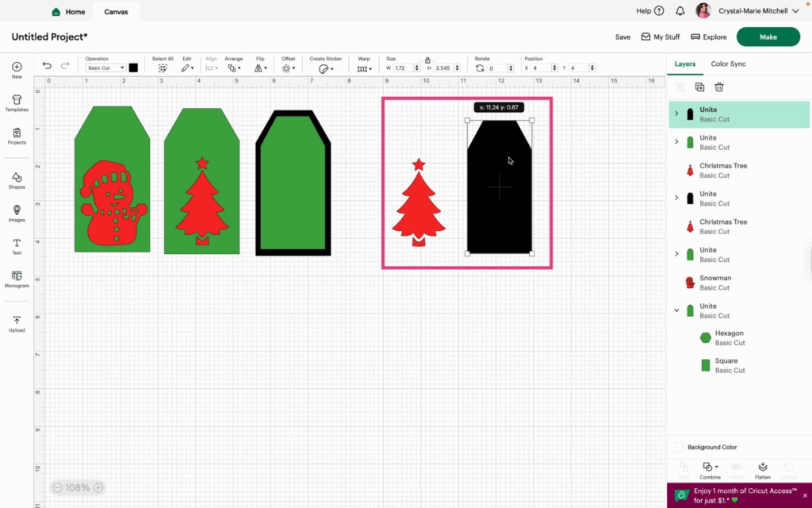Image resolution: width=812 pixels, height=508 pixels.
Task: Click the snowman tag on canvas
Action: 113,179
